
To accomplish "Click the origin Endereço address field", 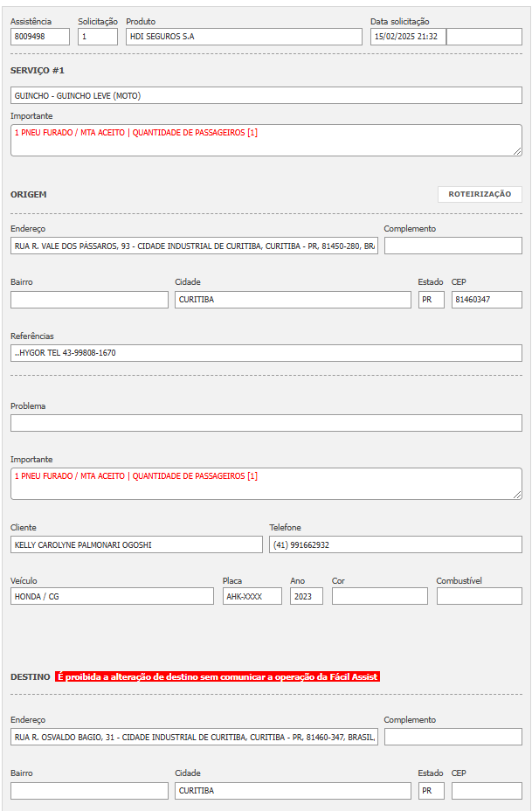I will point(194,246).
